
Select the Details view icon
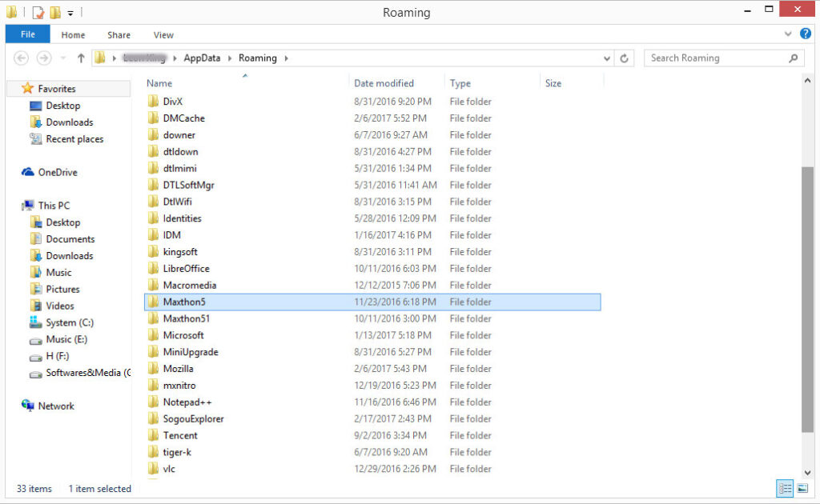click(783, 488)
